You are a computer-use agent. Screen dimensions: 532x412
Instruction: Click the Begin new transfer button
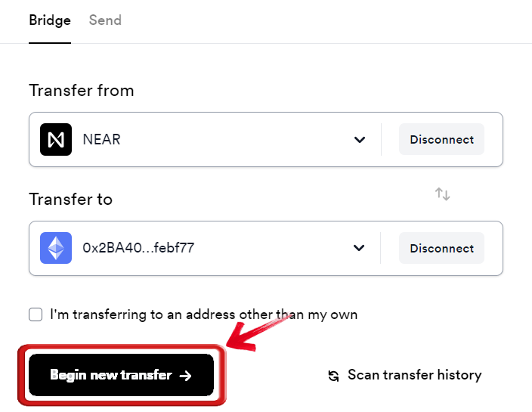click(x=121, y=375)
